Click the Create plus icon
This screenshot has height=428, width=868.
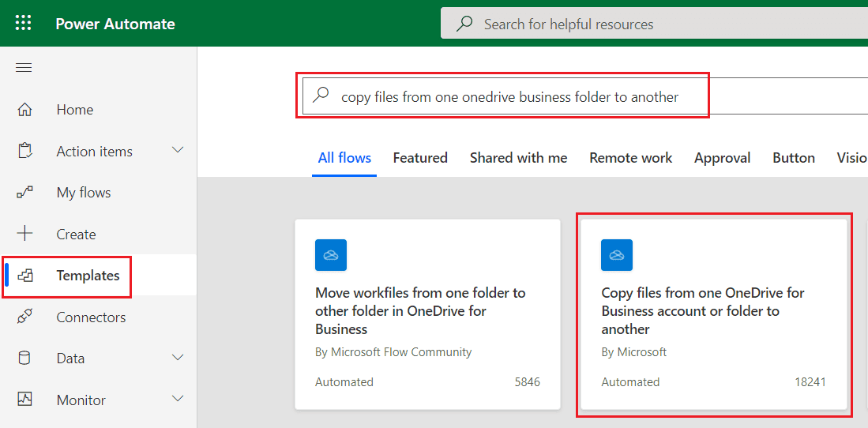(x=25, y=235)
